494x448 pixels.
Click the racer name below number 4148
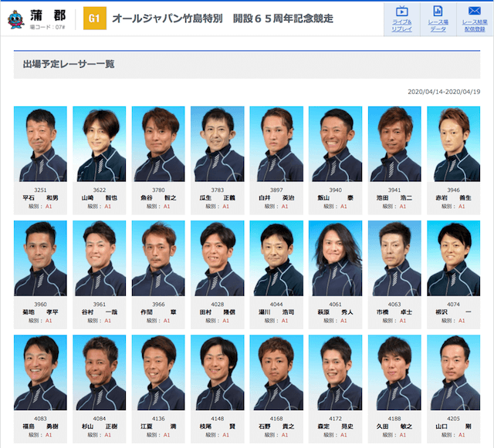pyautogui.click(x=218, y=426)
